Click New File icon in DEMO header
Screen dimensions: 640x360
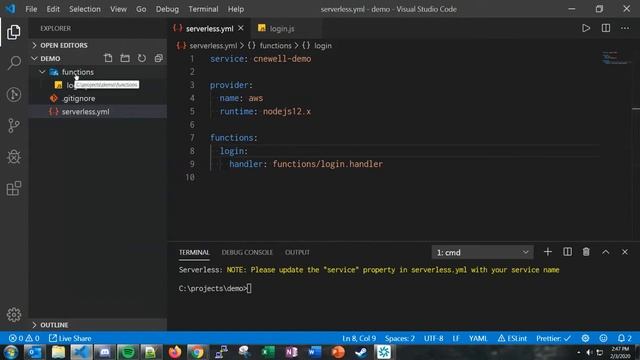coord(108,58)
